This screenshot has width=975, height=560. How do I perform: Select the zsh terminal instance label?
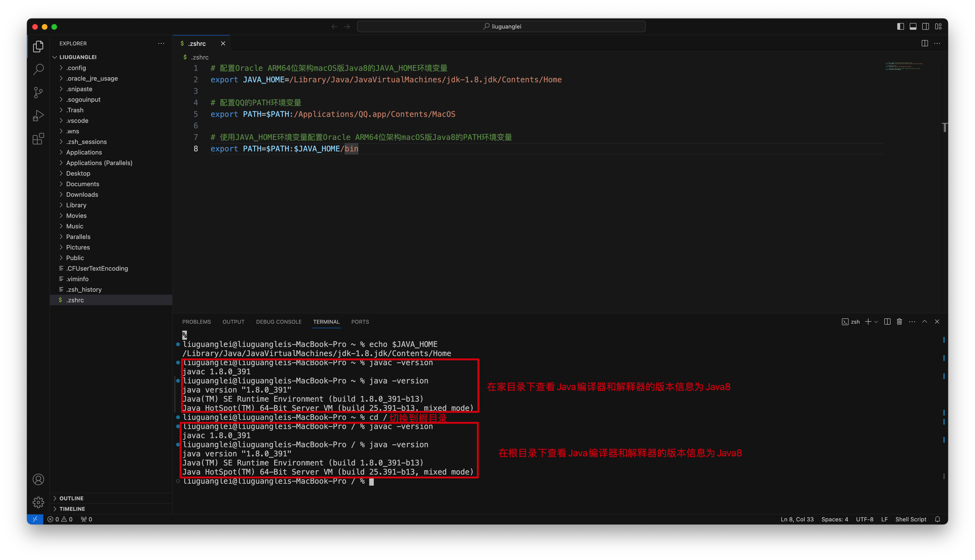coord(851,322)
